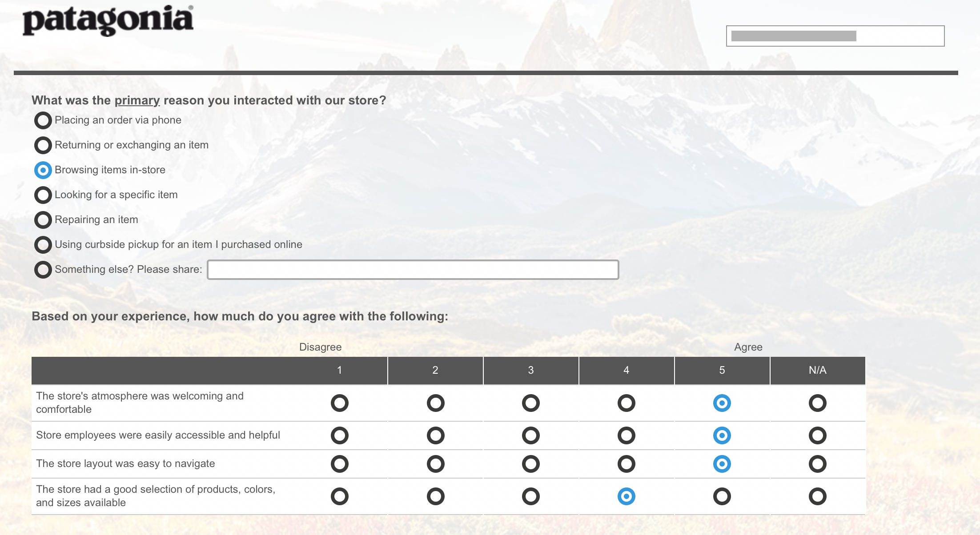Click the progress bar at top right
This screenshot has width=980, height=535.
click(835, 36)
